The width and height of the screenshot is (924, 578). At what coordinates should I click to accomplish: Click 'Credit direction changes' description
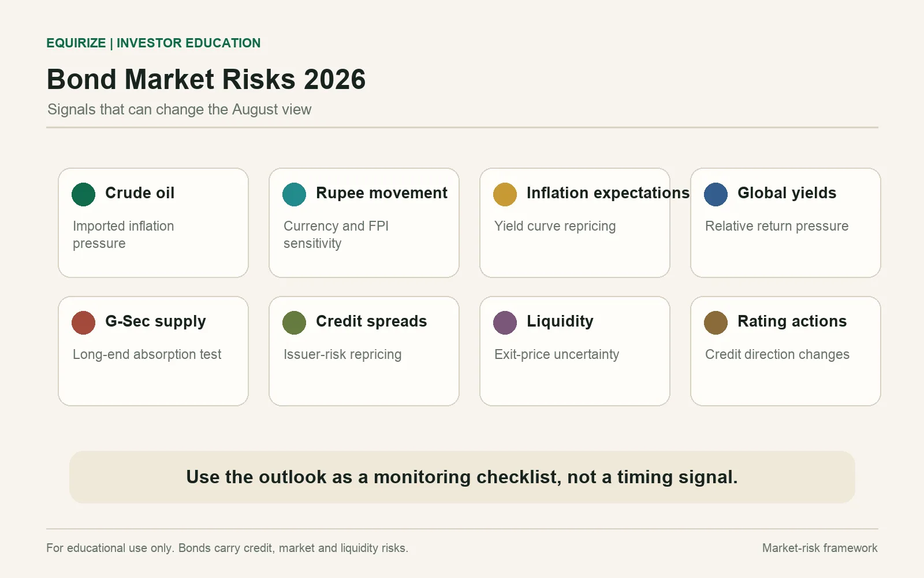[777, 354]
